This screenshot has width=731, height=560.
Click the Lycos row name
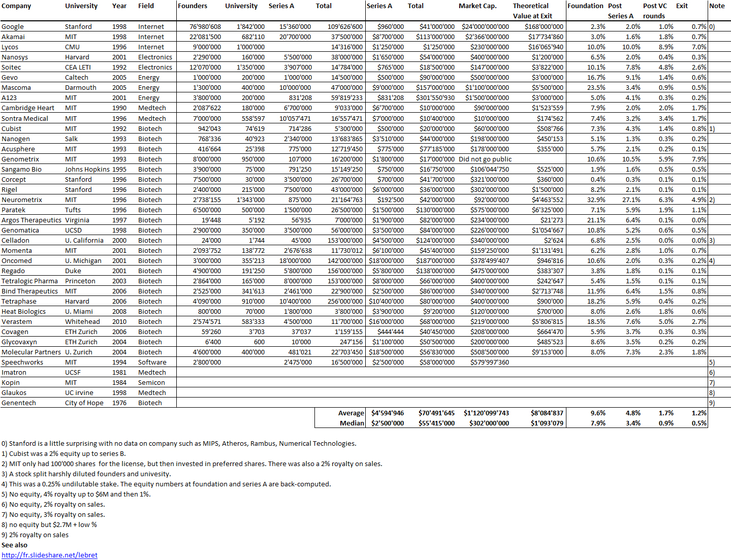pyautogui.click(x=10, y=47)
